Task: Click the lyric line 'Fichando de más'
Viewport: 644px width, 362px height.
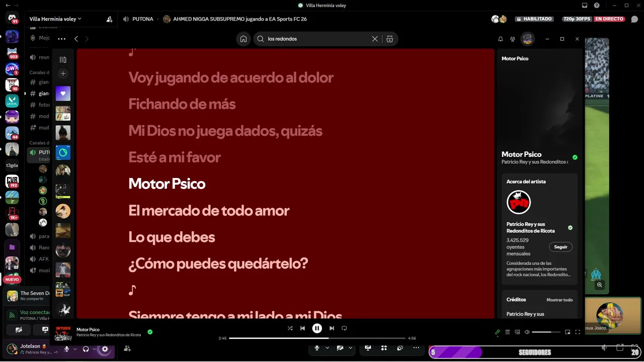Action: (x=182, y=104)
